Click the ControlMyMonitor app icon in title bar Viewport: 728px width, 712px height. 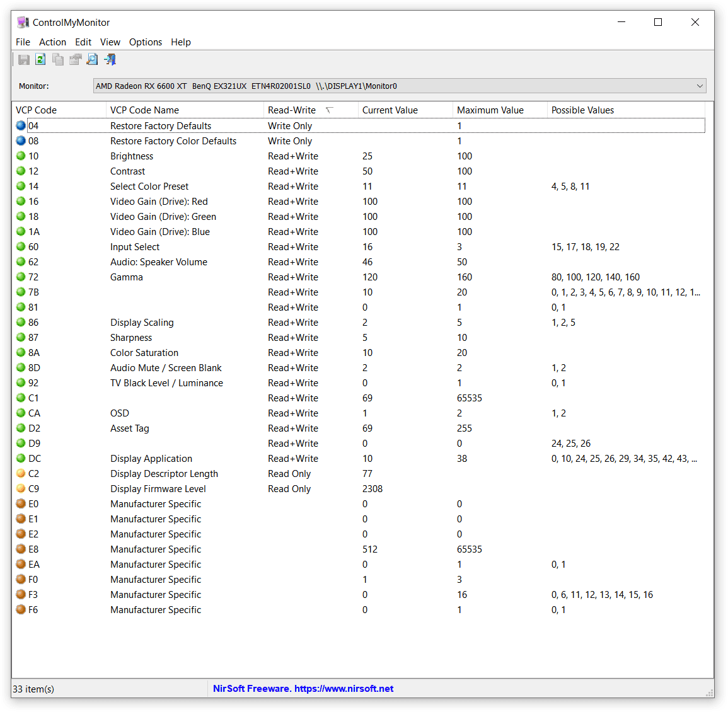coord(23,22)
